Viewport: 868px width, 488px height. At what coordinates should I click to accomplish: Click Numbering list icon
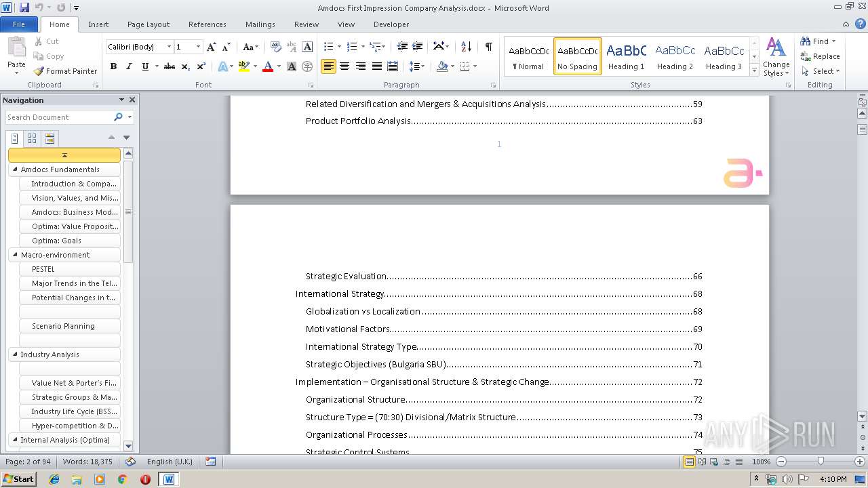(351, 47)
